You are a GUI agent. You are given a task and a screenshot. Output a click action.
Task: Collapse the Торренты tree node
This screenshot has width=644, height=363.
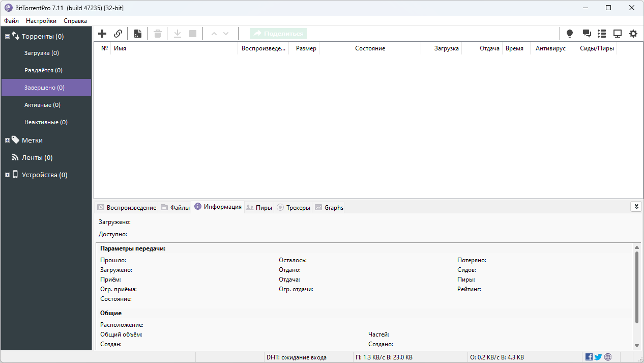(x=7, y=37)
